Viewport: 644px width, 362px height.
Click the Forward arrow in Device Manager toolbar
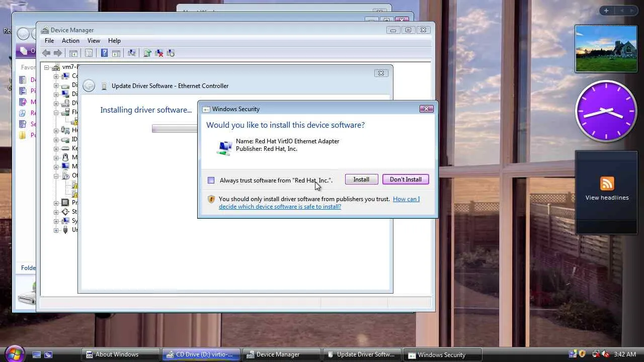58,53
